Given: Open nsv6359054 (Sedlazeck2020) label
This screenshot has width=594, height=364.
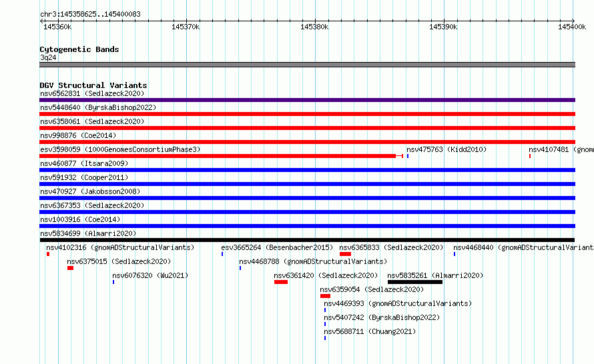Looking at the screenshot, I should click(372, 289).
